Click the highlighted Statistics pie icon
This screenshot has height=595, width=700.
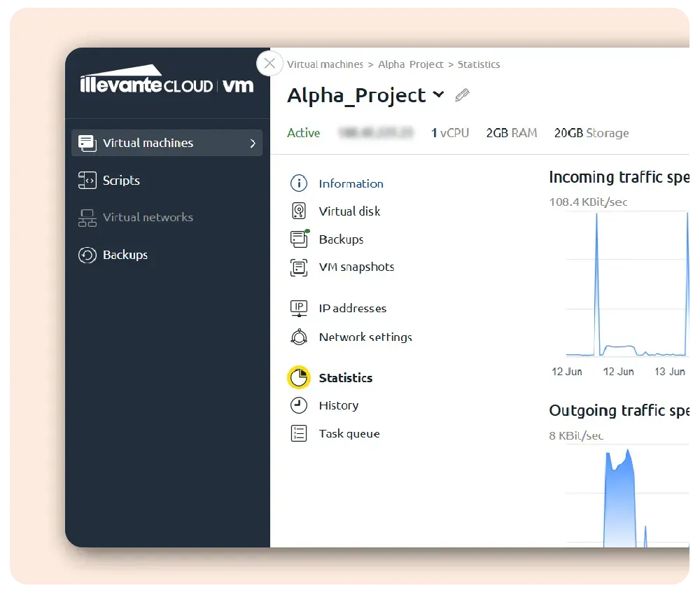point(299,377)
